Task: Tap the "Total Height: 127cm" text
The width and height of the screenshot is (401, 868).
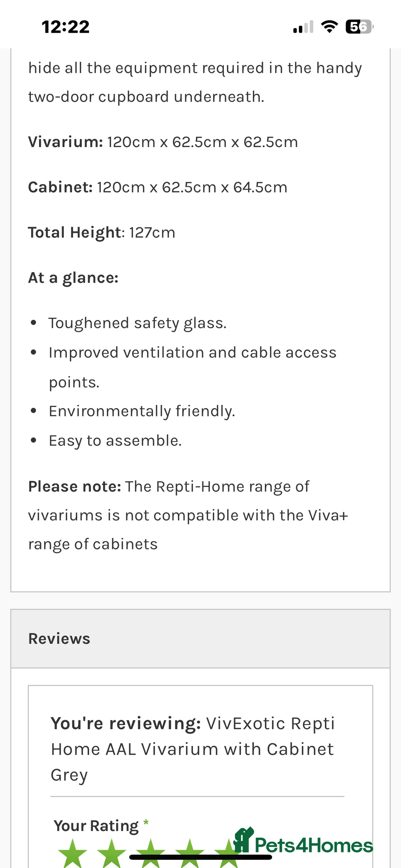Action: [x=102, y=233]
